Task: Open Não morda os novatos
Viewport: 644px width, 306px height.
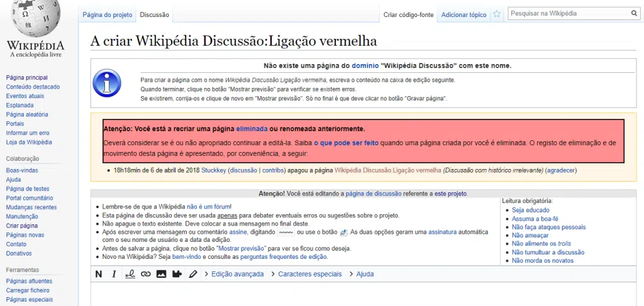Action: [x=543, y=261]
